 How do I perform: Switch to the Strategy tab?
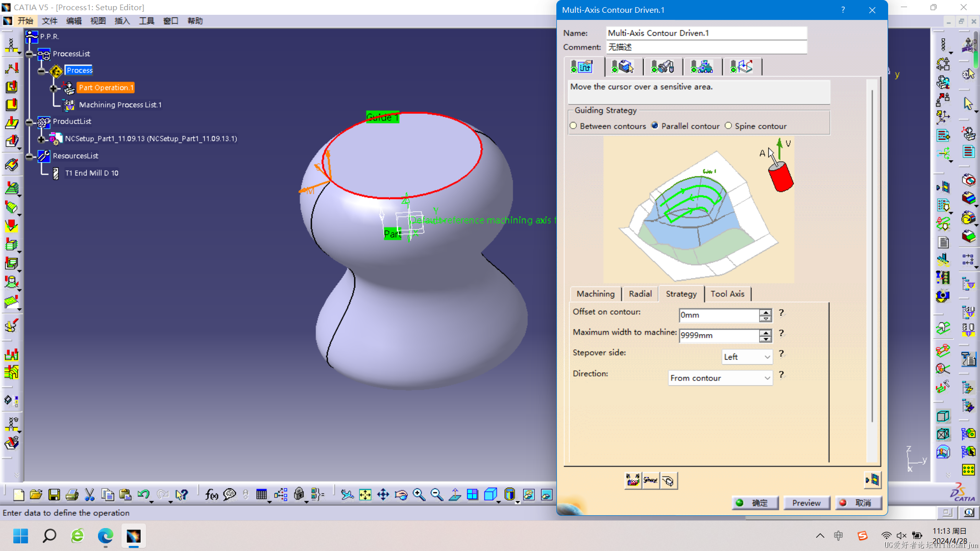pyautogui.click(x=681, y=294)
